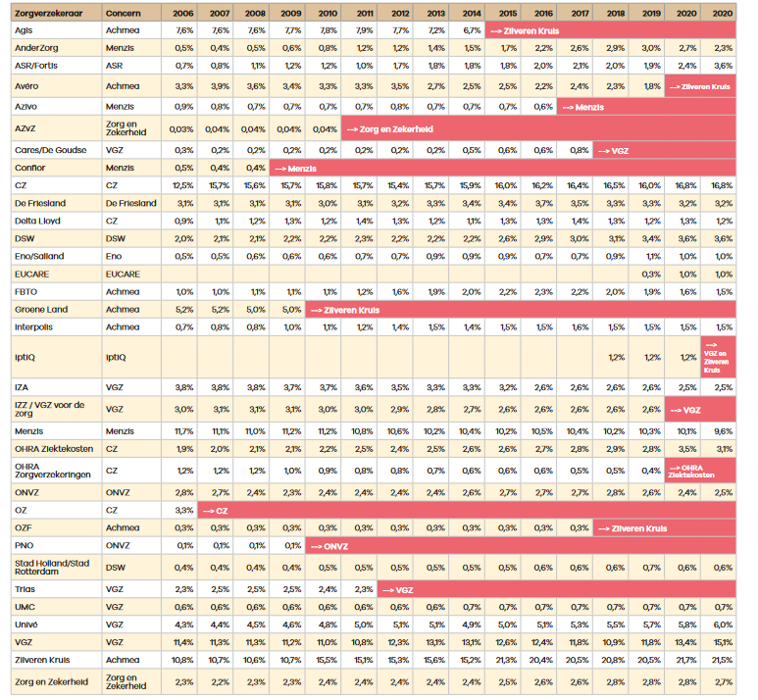Click the VGZ en Zilveren Kruis cell for iptiQ

718,356
